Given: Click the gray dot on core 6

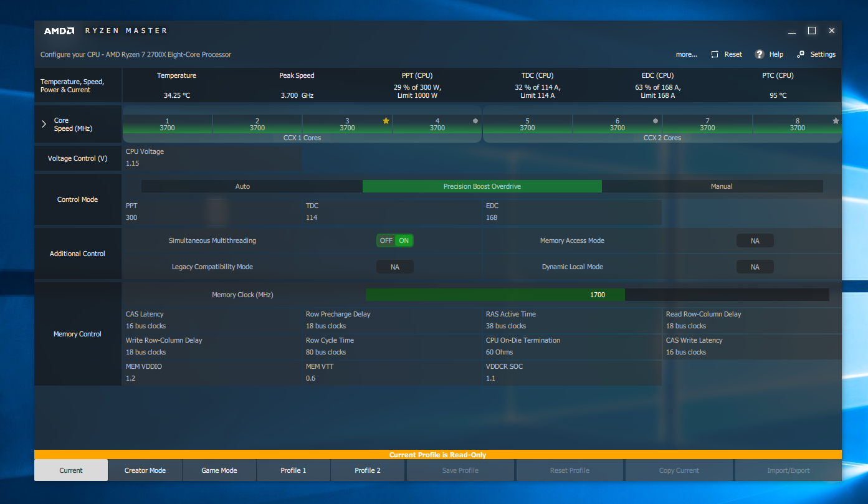Looking at the screenshot, I should tap(656, 121).
